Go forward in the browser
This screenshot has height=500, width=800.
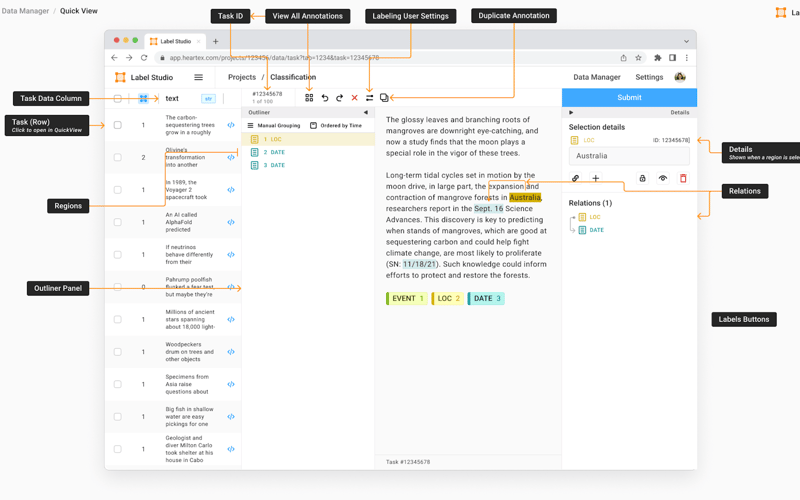coord(129,58)
